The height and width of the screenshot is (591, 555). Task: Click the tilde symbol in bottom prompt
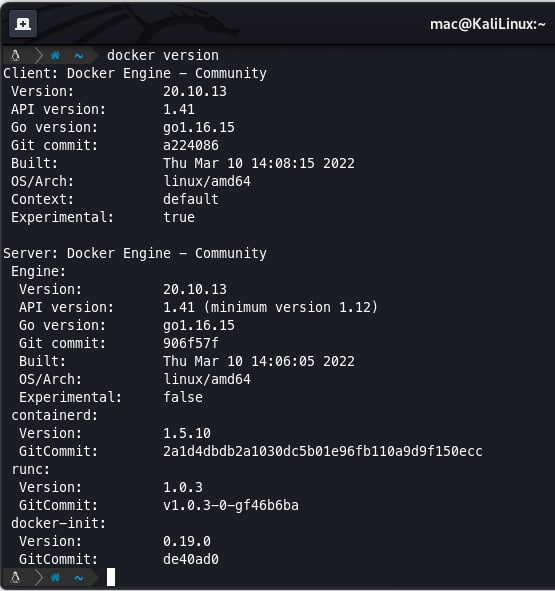pos(79,577)
